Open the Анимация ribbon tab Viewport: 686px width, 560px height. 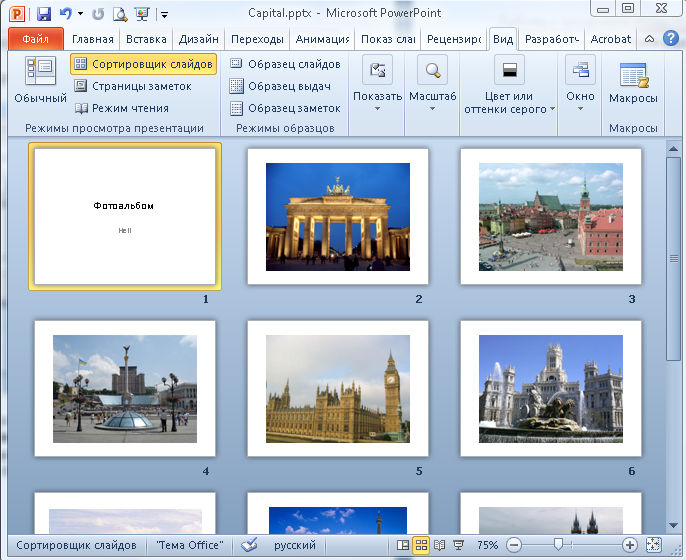(x=322, y=39)
